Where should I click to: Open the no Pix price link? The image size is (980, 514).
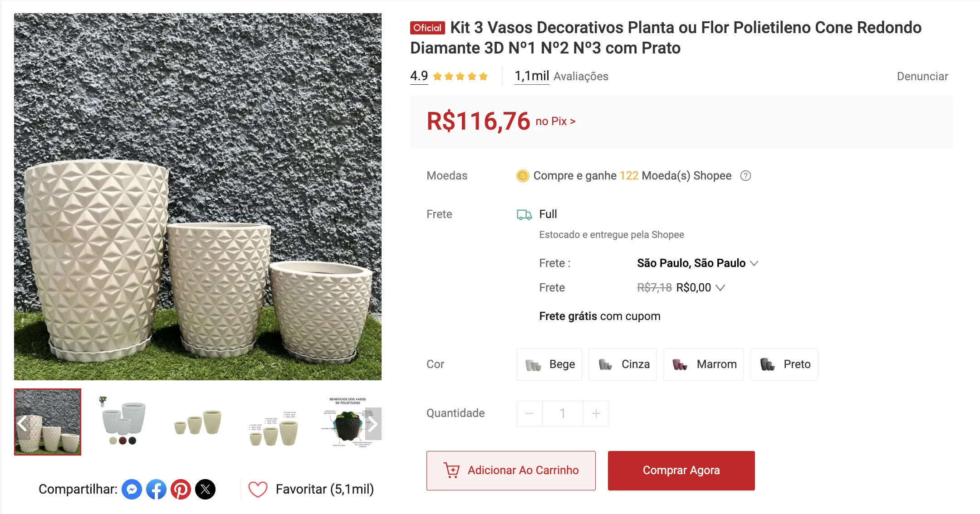(554, 121)
